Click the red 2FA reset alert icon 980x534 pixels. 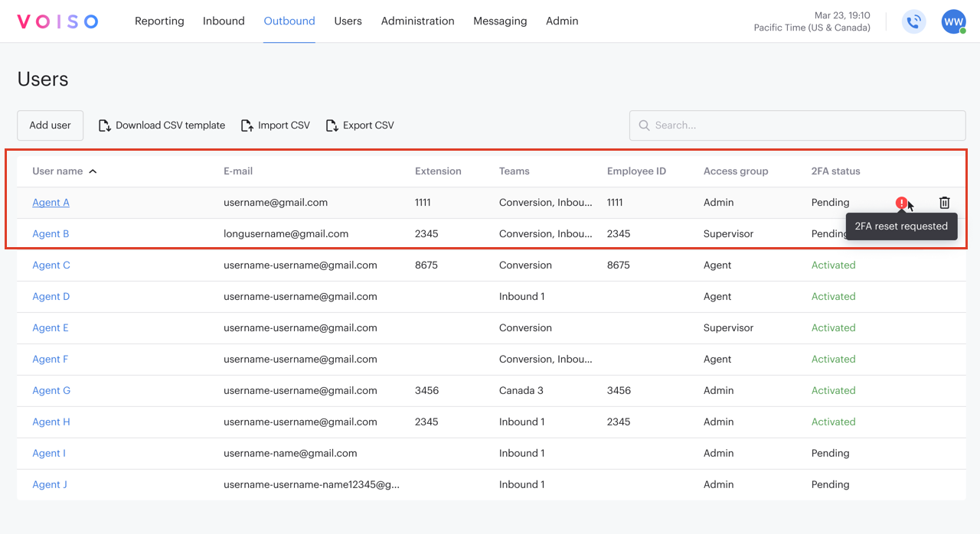902,203
